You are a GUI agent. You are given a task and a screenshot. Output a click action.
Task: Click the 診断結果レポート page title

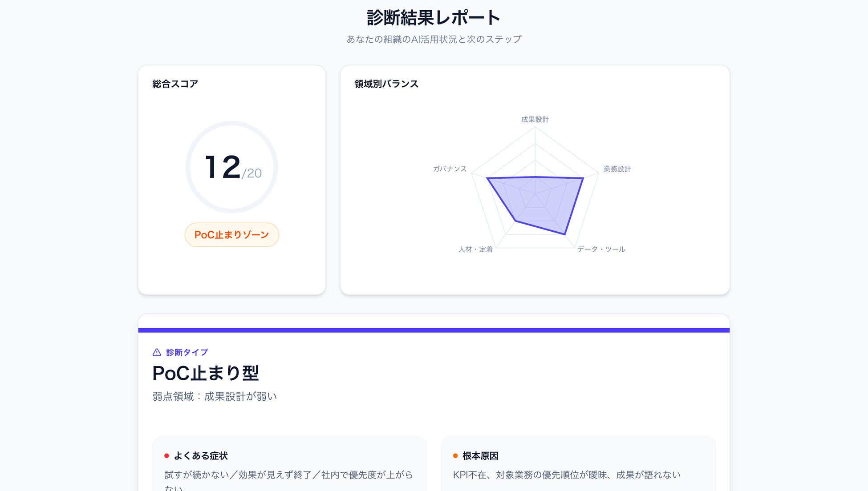(434, 18)
